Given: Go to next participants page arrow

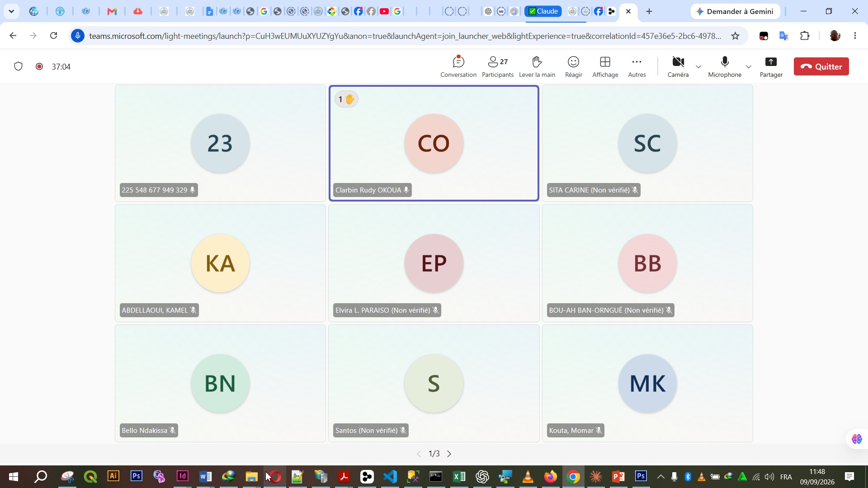Looking at the screenshot, I should [449, 454].
